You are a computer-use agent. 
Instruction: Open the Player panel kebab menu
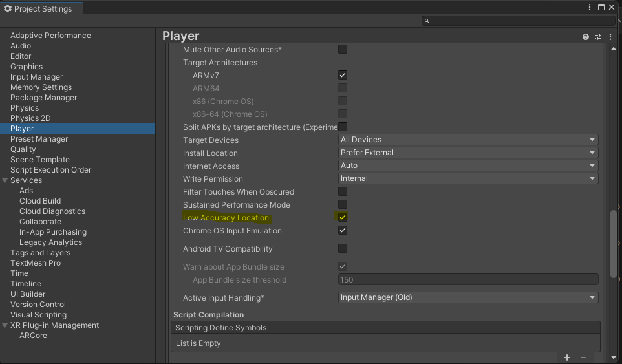click(x=610, y=37)
